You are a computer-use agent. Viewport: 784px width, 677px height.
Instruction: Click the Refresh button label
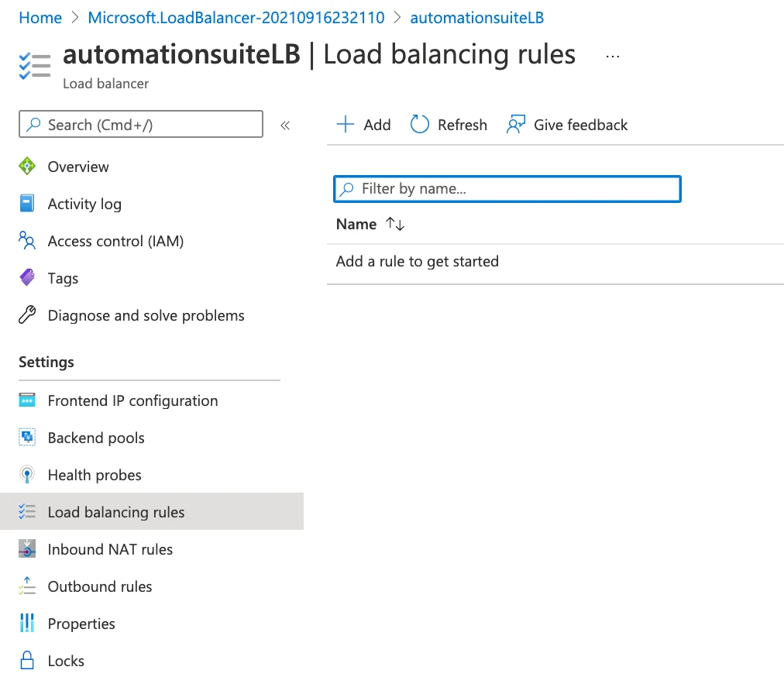[462, 125]
